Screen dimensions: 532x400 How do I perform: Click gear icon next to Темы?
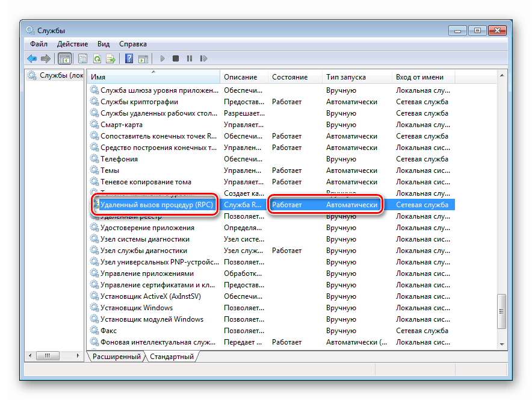pyautogui.click(x=94, y=170)
